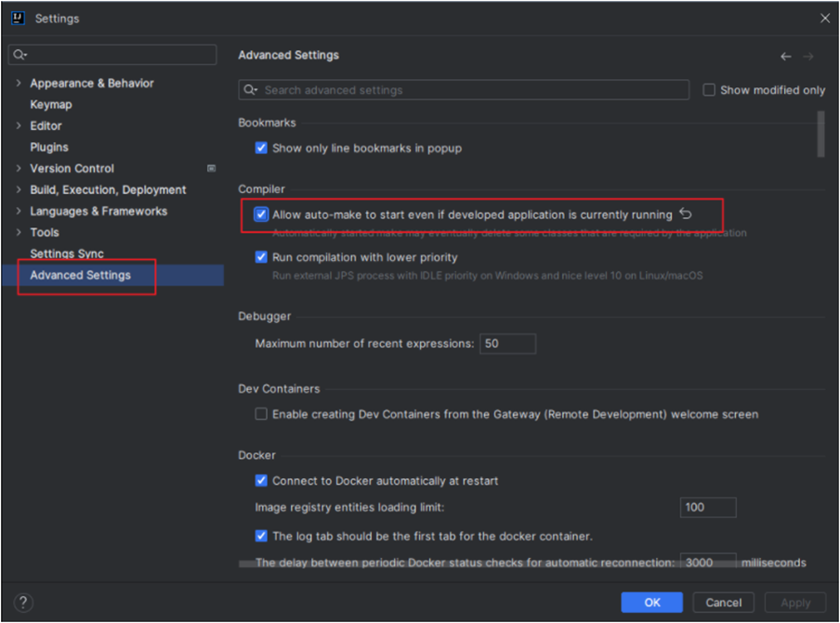Click the OK button
840x623 pixels.
pos(652,603)
